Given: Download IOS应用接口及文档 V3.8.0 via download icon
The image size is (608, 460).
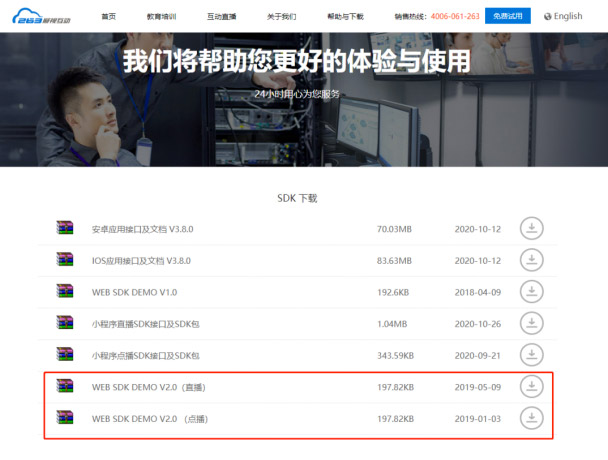Looking at the screenshot, I should pos(532,260).
